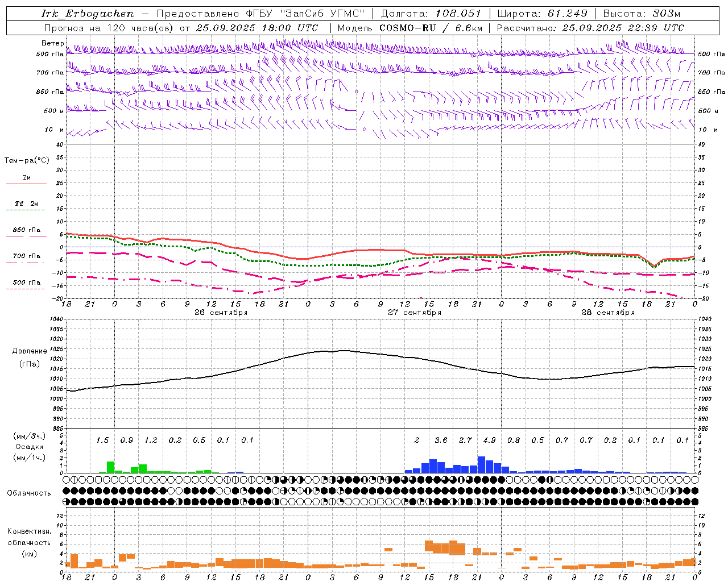Viewport: 728px width, 582px height.
Task: Click the Тем-ра(°C) axis title
Action: [27, 161]
